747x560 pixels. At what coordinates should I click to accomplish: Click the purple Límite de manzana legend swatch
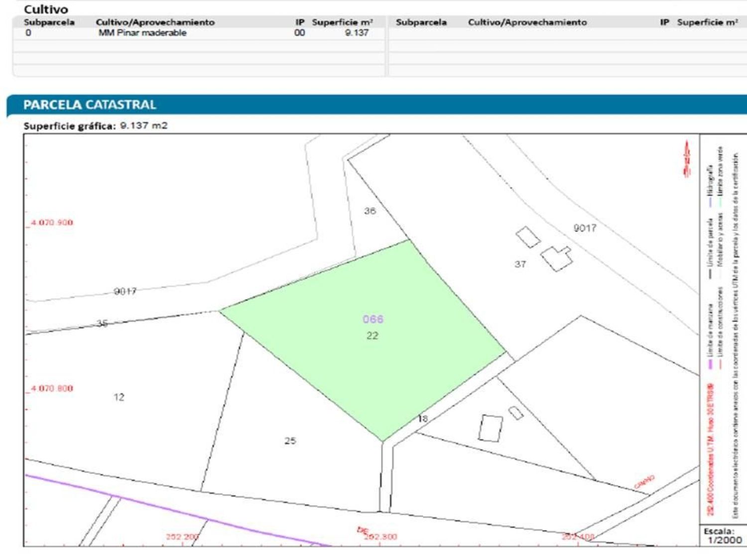coord(711,365)
